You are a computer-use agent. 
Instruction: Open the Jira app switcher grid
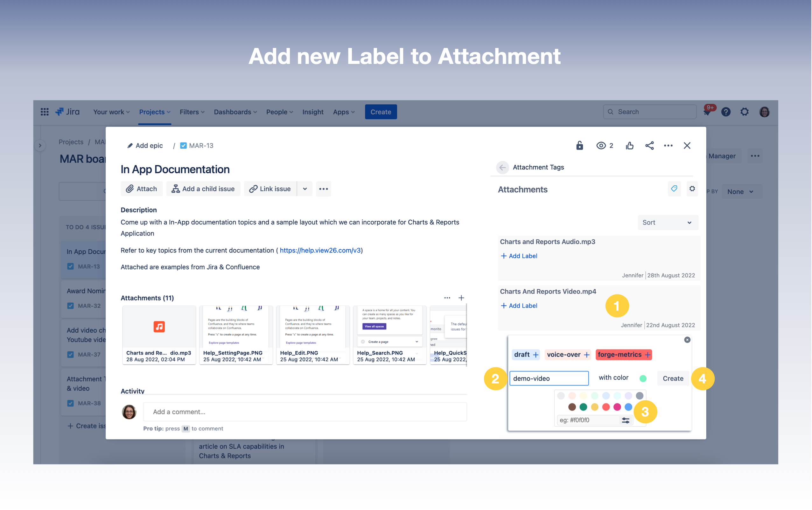coord(45,112)
